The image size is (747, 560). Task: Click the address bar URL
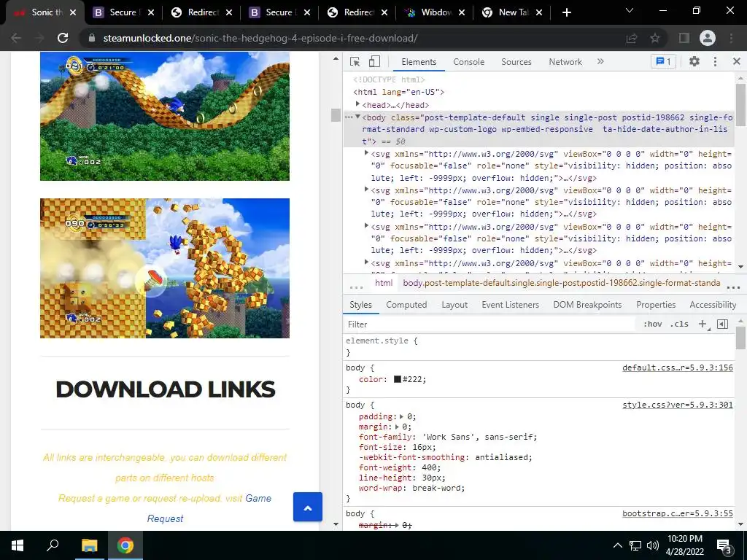[260, 38]
